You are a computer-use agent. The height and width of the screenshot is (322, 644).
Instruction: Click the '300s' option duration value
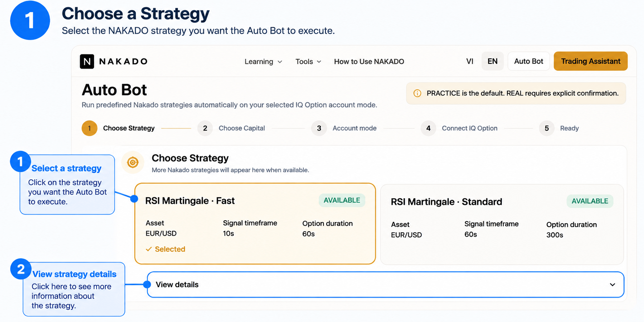pyautogui.click(x=555, y=235)
